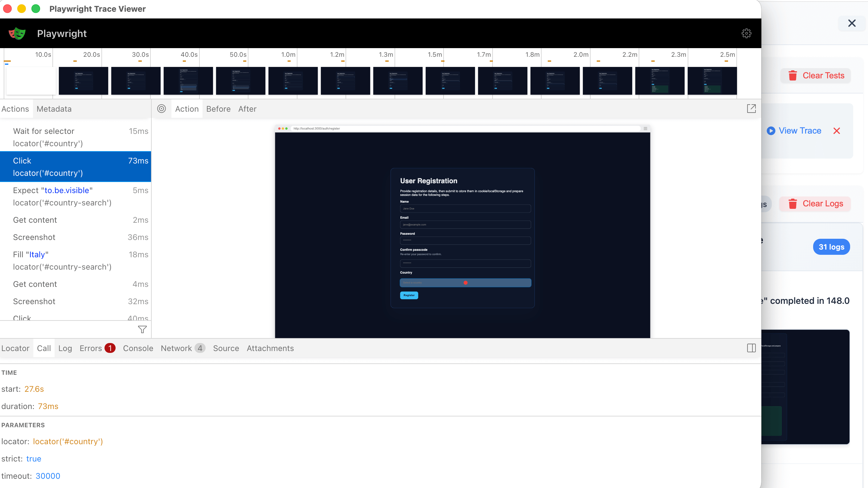Toggle the split-pane icon in bottom toolbar
Screen dimensions: 868x488
coord(751,348)
